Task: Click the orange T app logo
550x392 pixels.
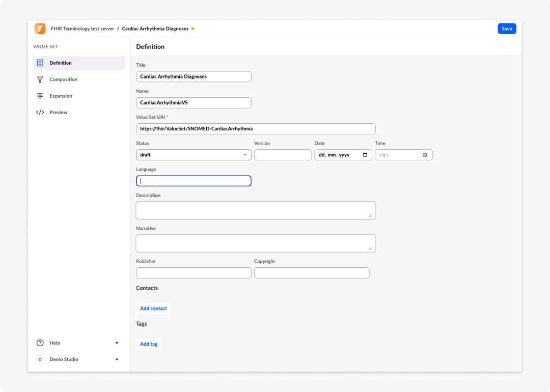Action: [40, 29]
